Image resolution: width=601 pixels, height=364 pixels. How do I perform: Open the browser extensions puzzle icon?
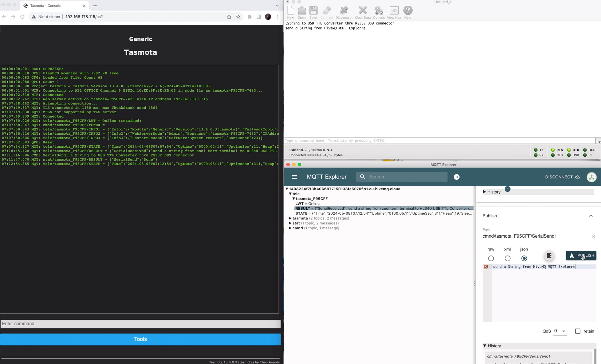point(250,17)
